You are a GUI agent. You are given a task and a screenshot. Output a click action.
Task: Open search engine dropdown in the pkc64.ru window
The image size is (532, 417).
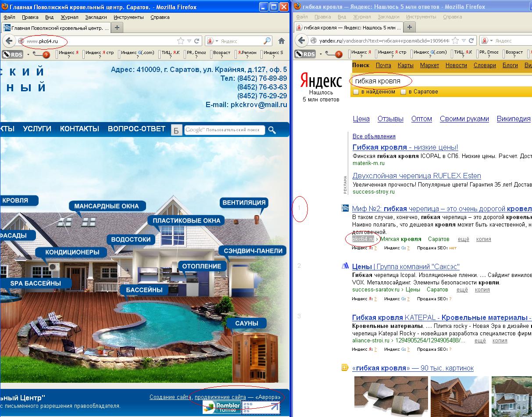(x=216, y=41)
